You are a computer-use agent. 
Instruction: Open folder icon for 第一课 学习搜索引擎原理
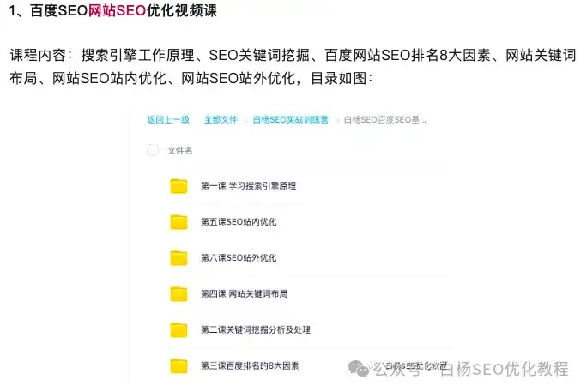(179, 186)
